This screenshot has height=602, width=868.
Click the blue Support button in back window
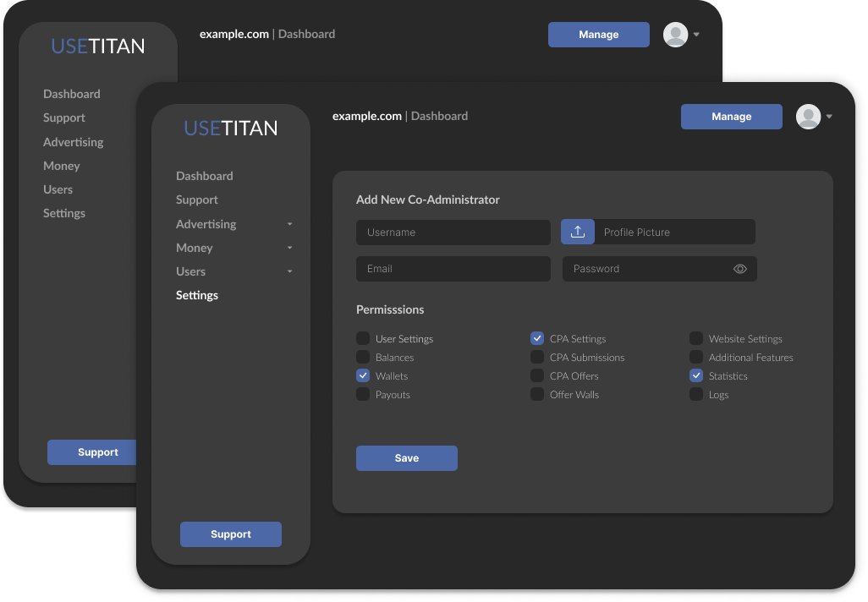tap(92, 452)
